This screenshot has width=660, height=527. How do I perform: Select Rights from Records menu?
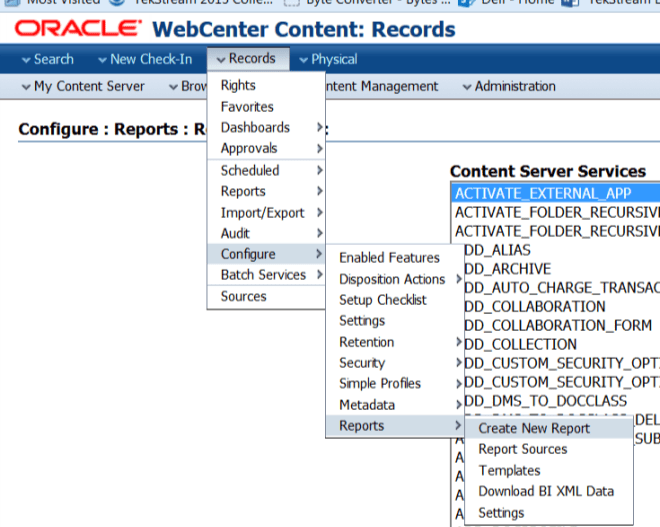point(266,85)
